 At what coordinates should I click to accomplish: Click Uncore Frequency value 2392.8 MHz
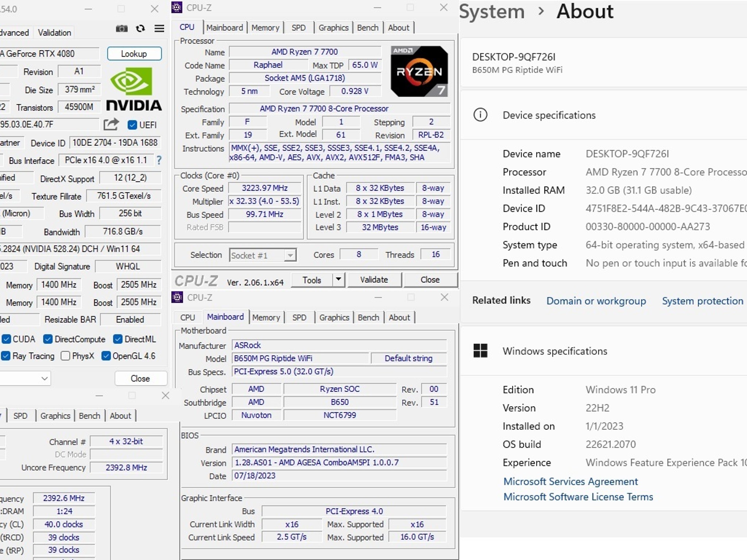tap(126, 467)
